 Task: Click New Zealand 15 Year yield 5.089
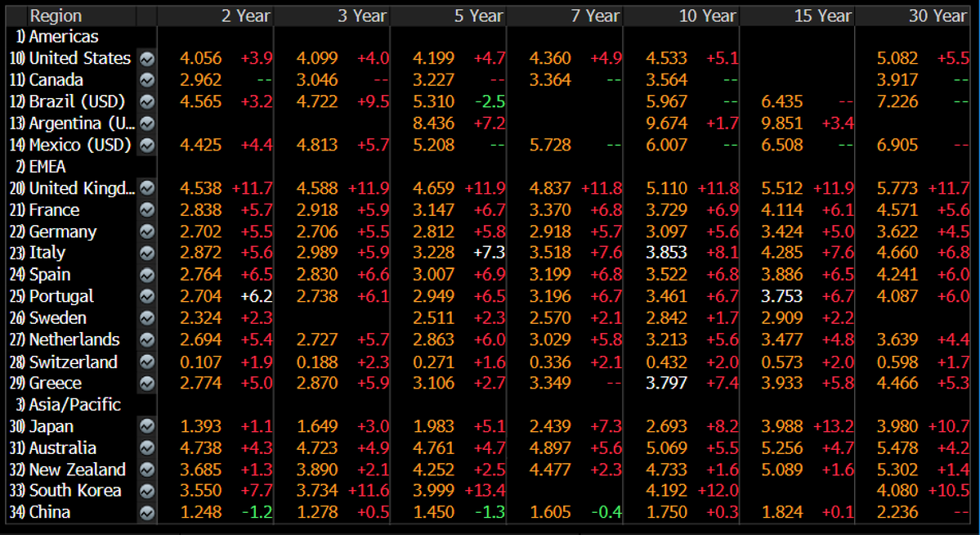coord(782,470)
